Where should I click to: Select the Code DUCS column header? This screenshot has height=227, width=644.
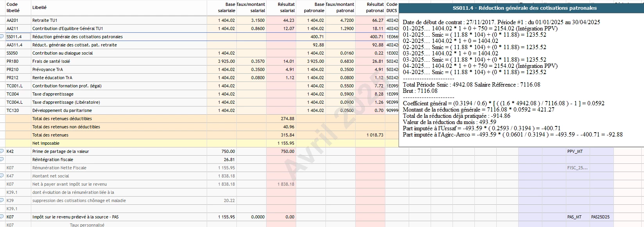pos(392,7)
